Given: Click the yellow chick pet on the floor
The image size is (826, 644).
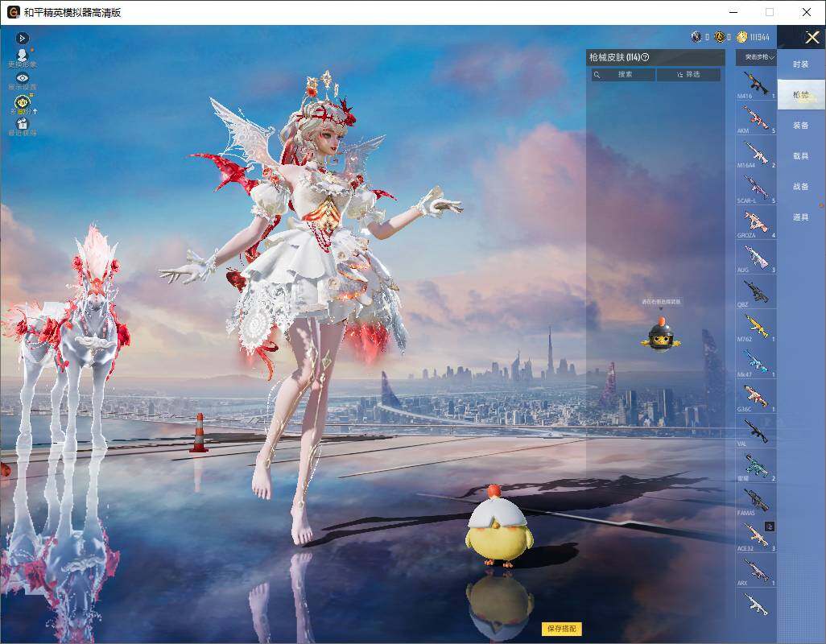Looking at the screenshot, I should (x=499, y=526).
